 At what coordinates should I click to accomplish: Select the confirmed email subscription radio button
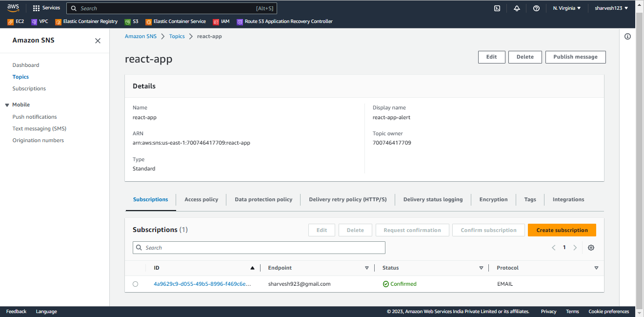point(135,284)
